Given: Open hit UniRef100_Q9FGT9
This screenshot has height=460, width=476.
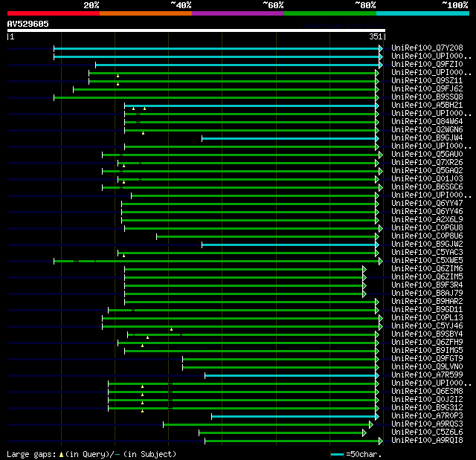Looking at the screenshot, I should point(427,359).
